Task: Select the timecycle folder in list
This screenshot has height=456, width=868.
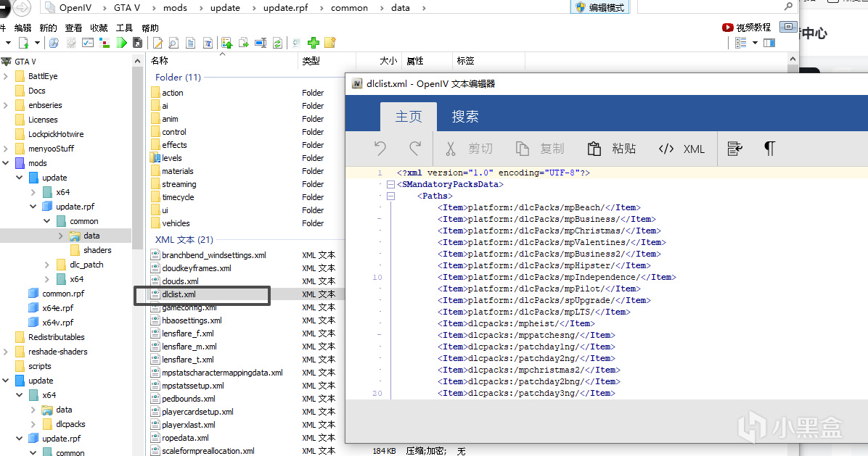Action: (178, 197)
